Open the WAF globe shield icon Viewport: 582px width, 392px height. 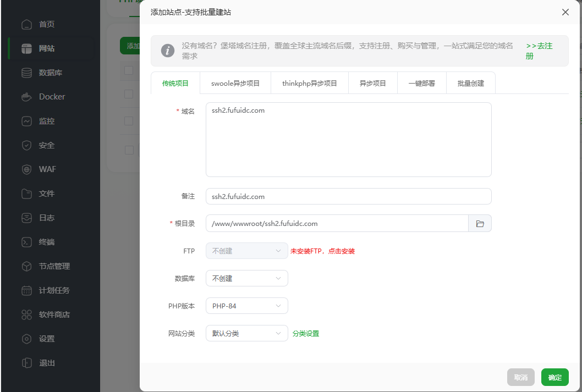[x=27, y=169]
